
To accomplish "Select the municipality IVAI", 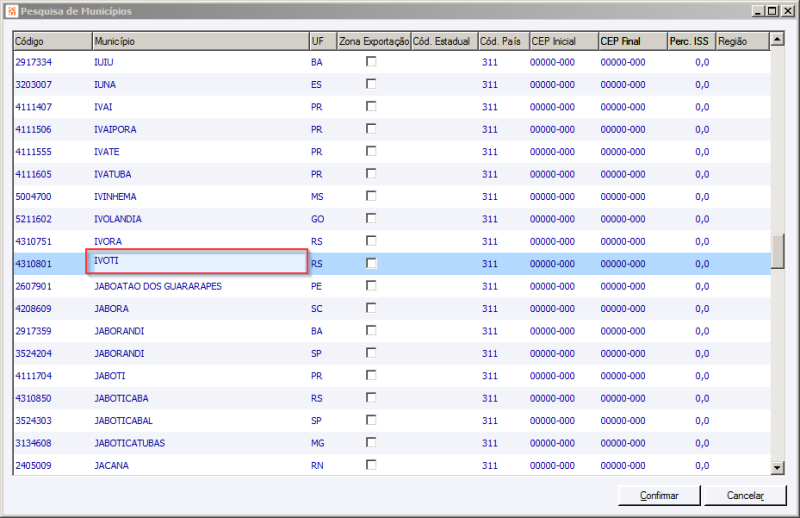I will (x=103, y=107).
